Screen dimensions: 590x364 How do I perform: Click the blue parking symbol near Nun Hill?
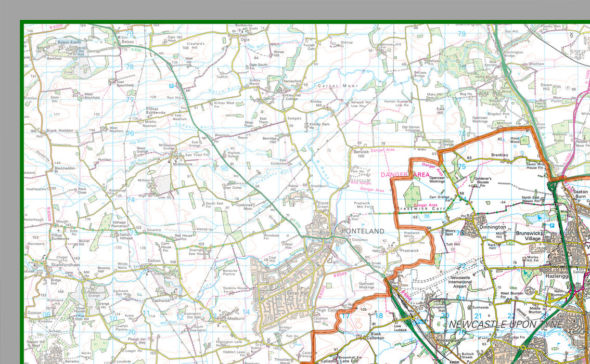coord(171,86)
